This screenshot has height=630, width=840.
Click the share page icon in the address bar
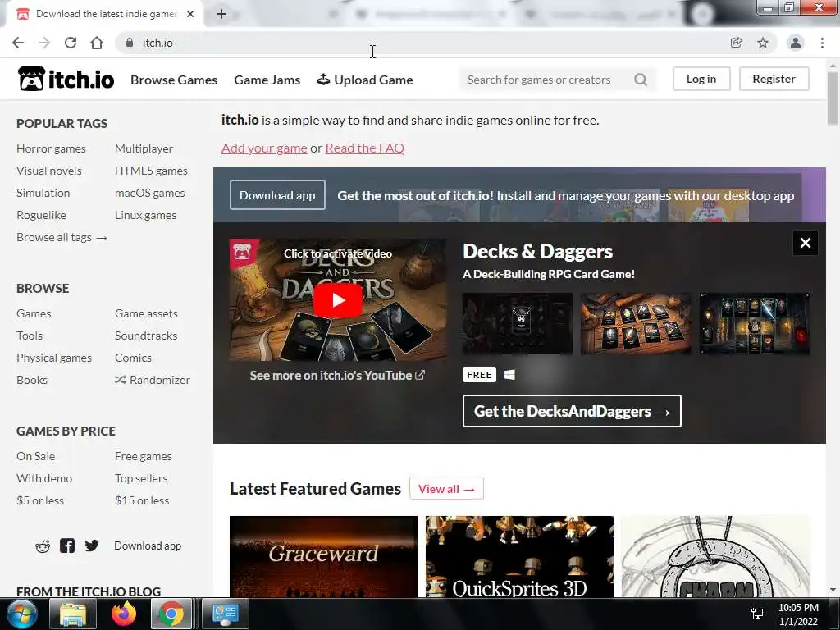coord(737,43)
